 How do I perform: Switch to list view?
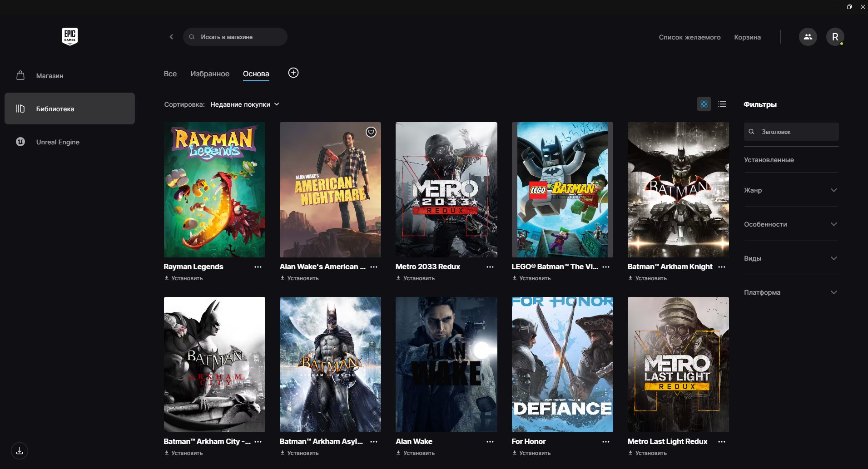click(722, 104)
